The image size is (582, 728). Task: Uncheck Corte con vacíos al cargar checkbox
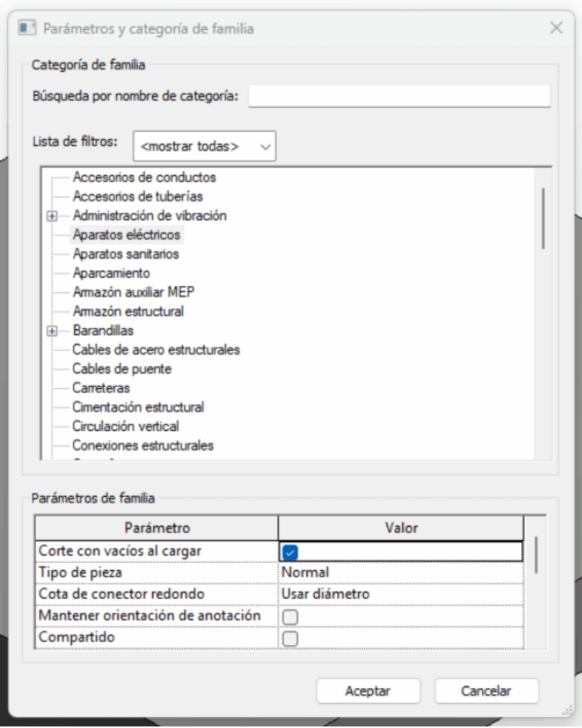(290, 551)
